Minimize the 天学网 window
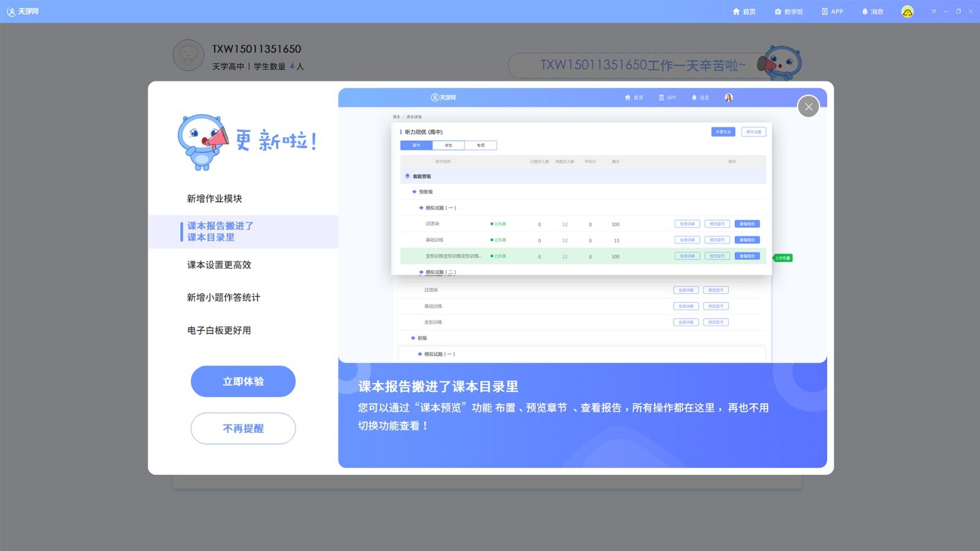The height and width of the screenshot is (551, 980). point(946,12)
